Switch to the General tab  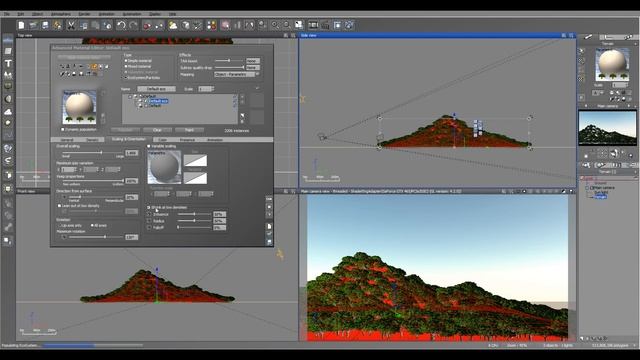click(x=66, y=140)
